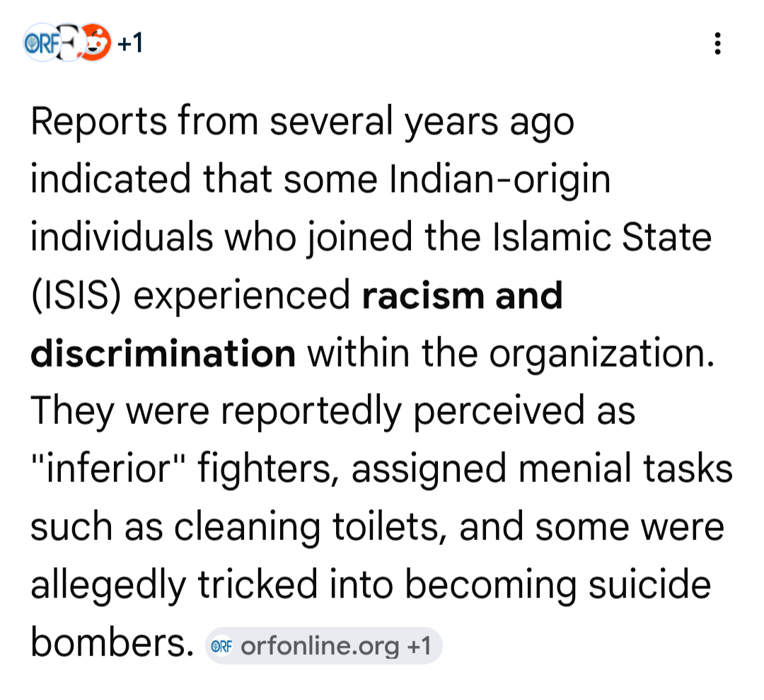Click the phrase "Islamic State"
The height and width of the screenshot is (700, 764).
point(603,237)
